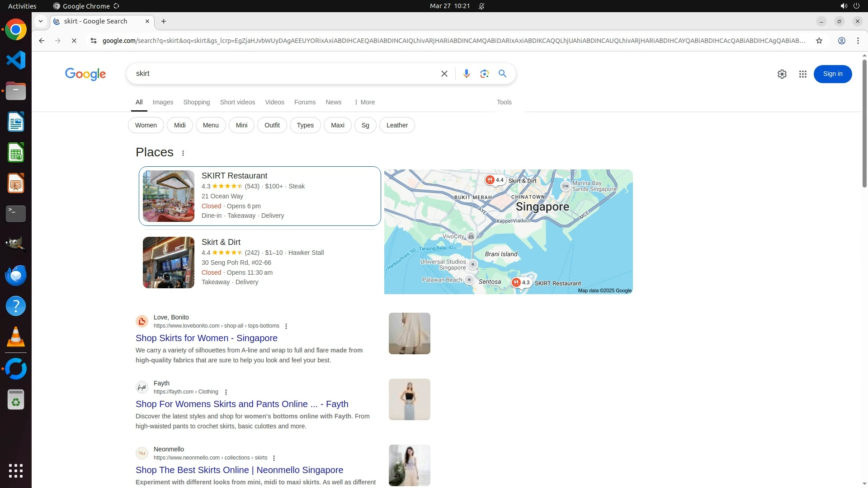868x488 pixels.
Task: Open tab search dropdown arrow
Action: 41,21
